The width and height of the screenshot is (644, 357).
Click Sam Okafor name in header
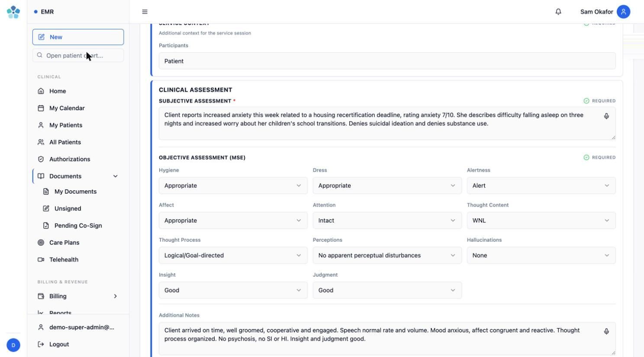596,12
